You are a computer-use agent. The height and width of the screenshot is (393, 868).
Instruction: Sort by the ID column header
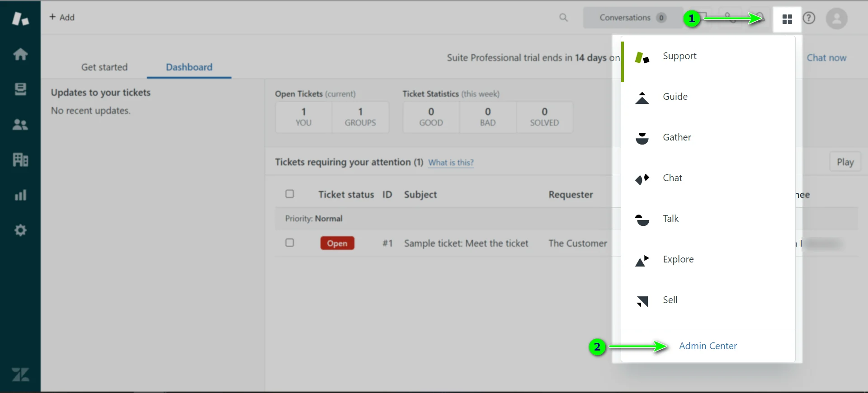point(387,195)
